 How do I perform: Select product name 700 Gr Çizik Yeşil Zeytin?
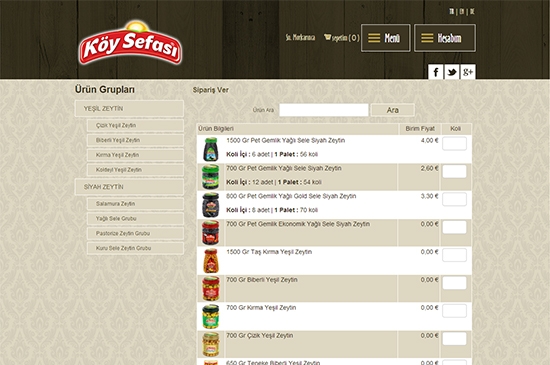260,336
